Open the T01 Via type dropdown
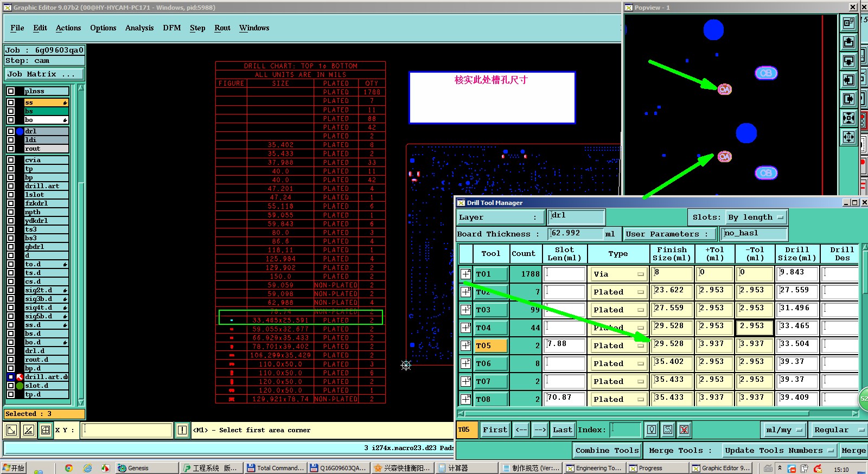This screenshot has height=474, width=868. 618,274
